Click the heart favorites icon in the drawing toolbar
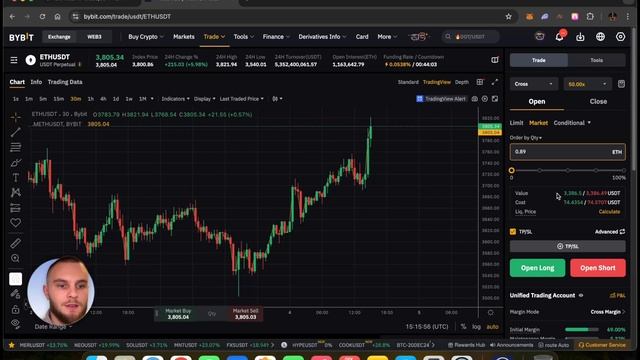 coord(16,223)
